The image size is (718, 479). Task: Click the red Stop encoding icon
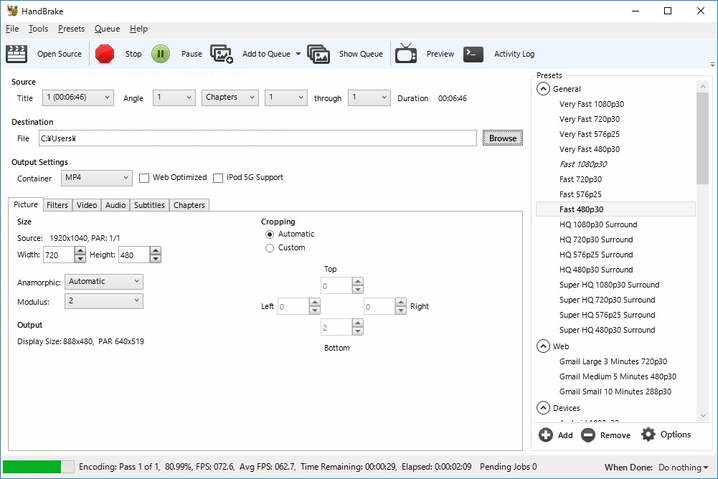click(x=104, y=54)
